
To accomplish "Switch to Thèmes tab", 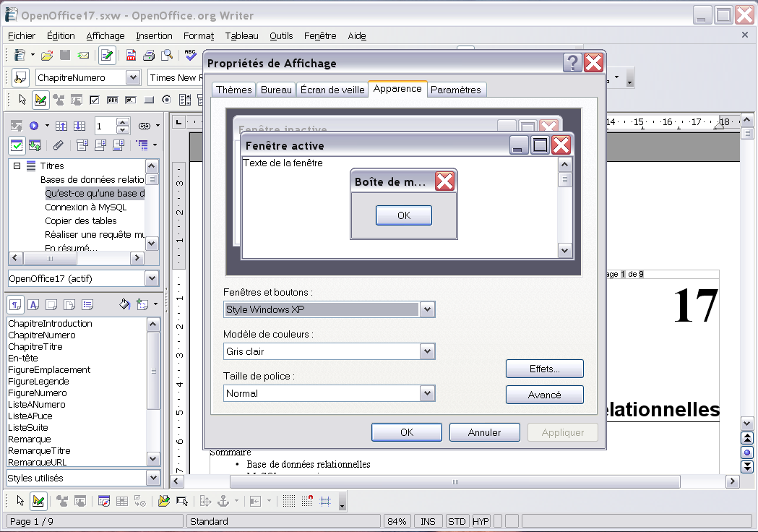I will coord(234,90).
